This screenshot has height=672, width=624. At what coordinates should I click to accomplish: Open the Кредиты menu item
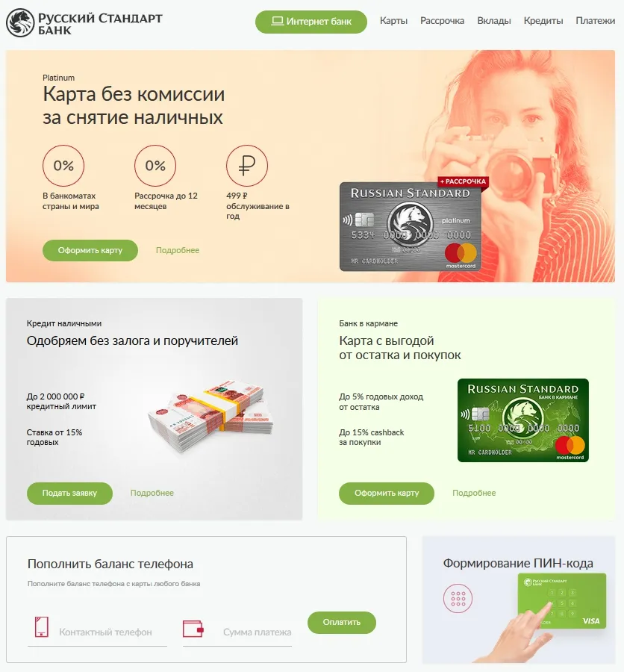point(543,21)
